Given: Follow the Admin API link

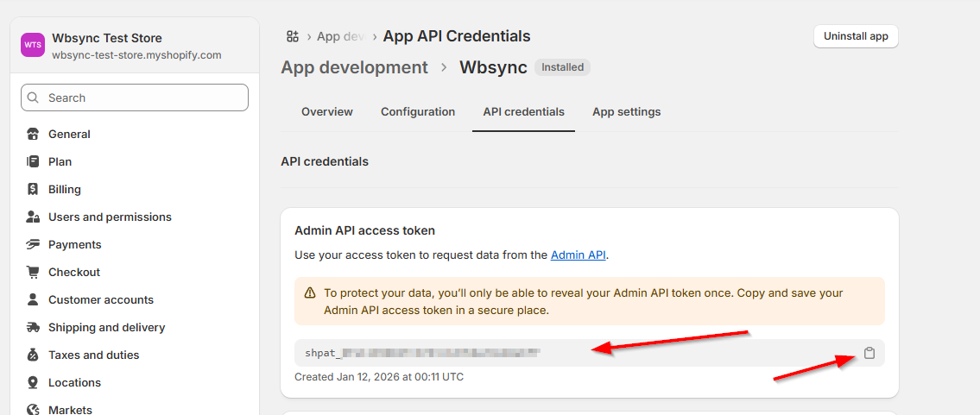Looking at the screenshot, I should (x=579, y=255).
